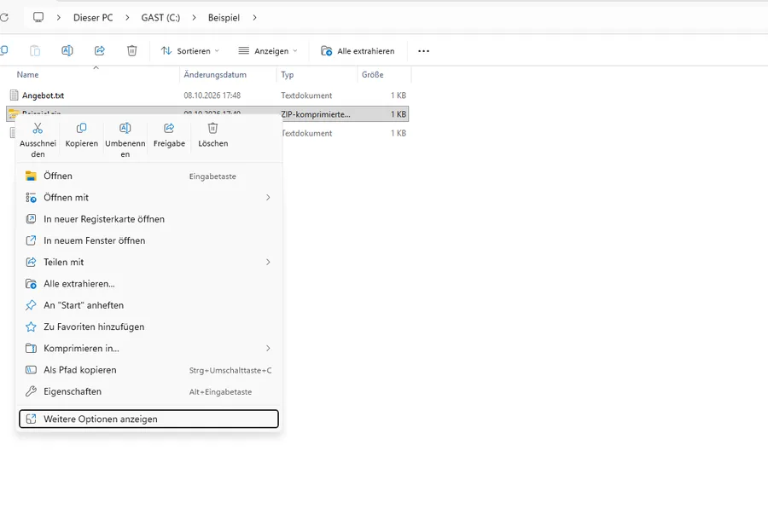Sort by the Typ column header
Viewport: 768px width, 532px height.
pos(287,74)
